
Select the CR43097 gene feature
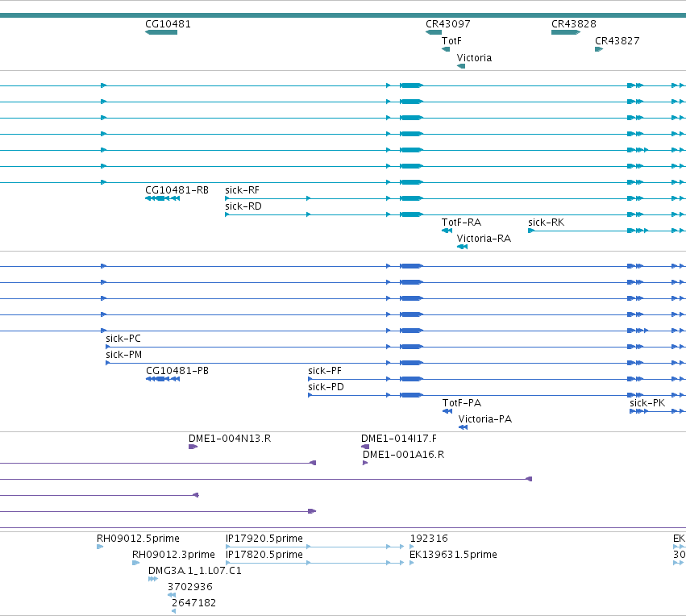pos(434,32)
